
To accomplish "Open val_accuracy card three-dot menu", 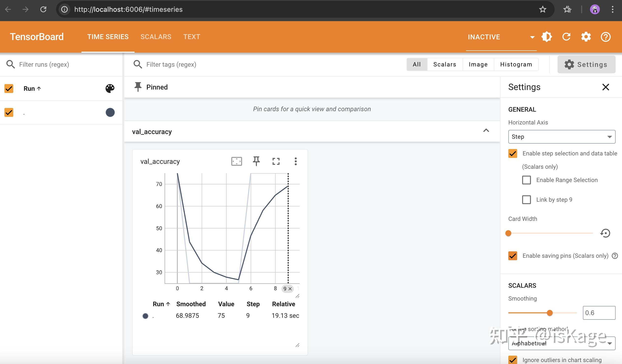I will coord(295,161).
